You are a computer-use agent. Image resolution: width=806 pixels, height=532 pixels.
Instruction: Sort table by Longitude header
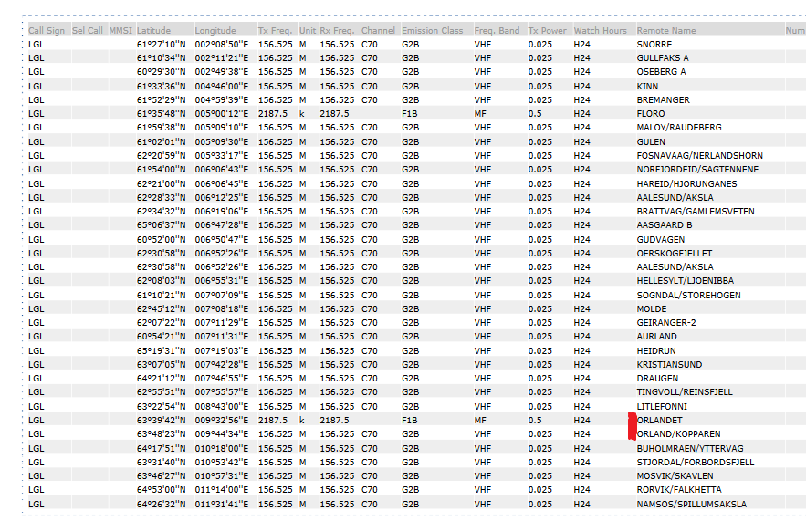[215, 30]
